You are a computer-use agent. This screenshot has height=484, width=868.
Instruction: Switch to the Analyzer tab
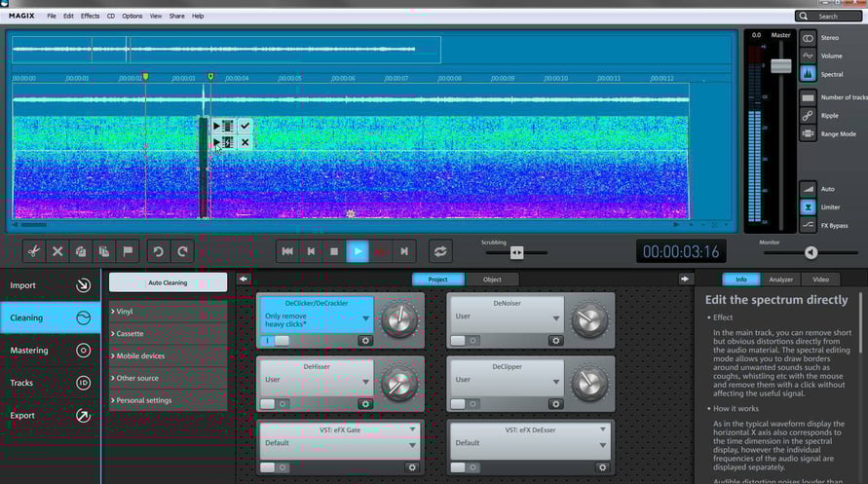click(781, 279)
